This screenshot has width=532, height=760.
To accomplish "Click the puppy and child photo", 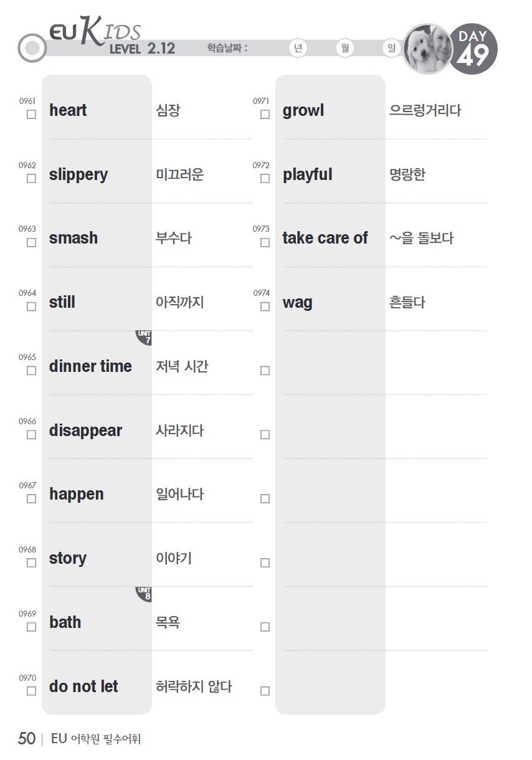I will point(429,49).
